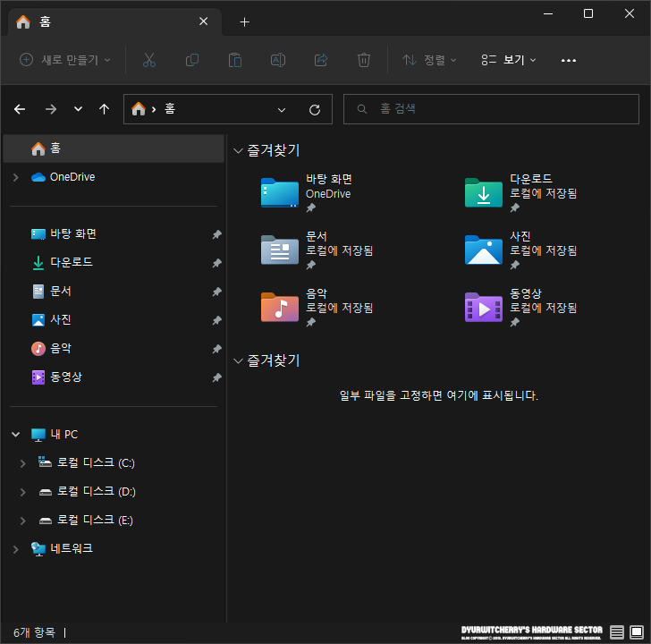Click pin icon next to sidebar 바탕 화면
This screenshot has height=644, width=651.
[x=216, y=234]
